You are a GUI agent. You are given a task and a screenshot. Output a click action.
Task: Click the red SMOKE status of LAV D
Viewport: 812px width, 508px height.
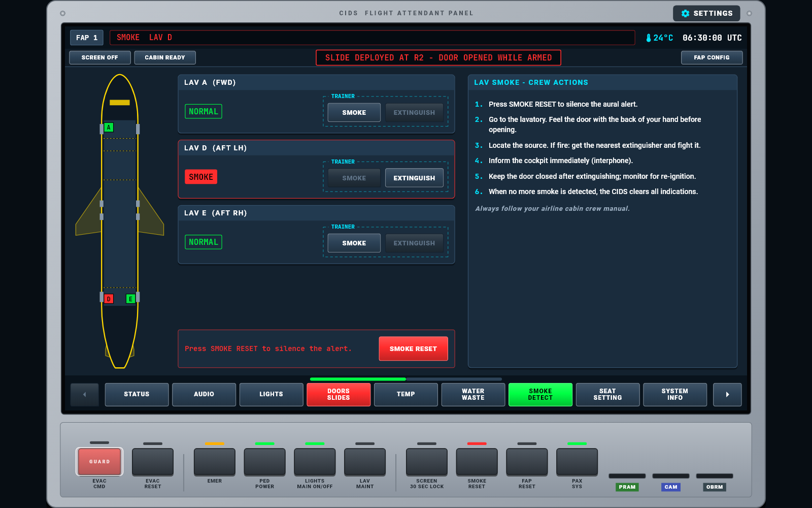(201, 177)
